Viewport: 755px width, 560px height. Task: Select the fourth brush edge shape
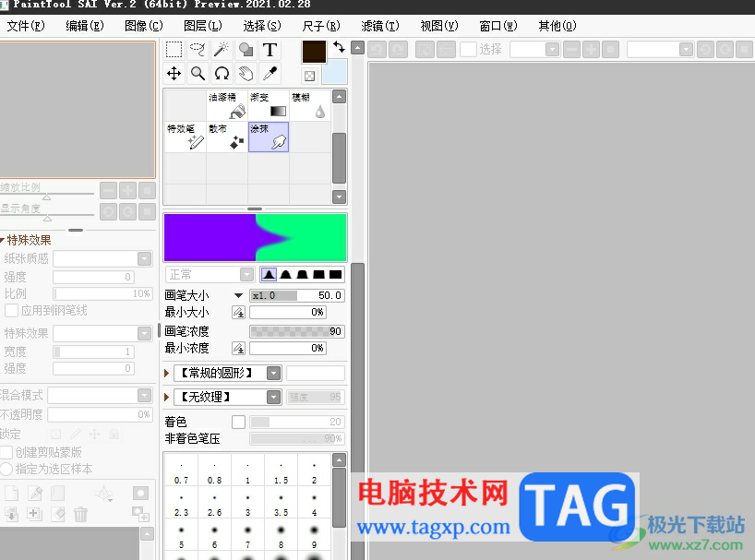318,275
